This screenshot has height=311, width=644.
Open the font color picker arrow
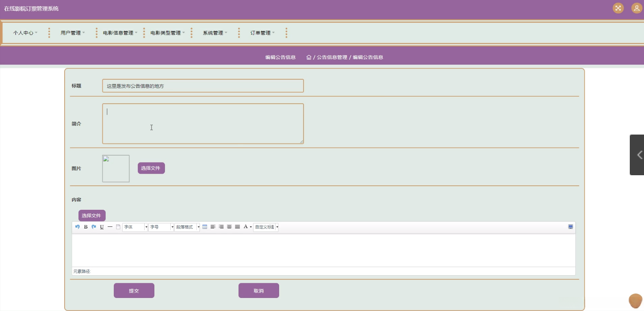pos(251,227)
